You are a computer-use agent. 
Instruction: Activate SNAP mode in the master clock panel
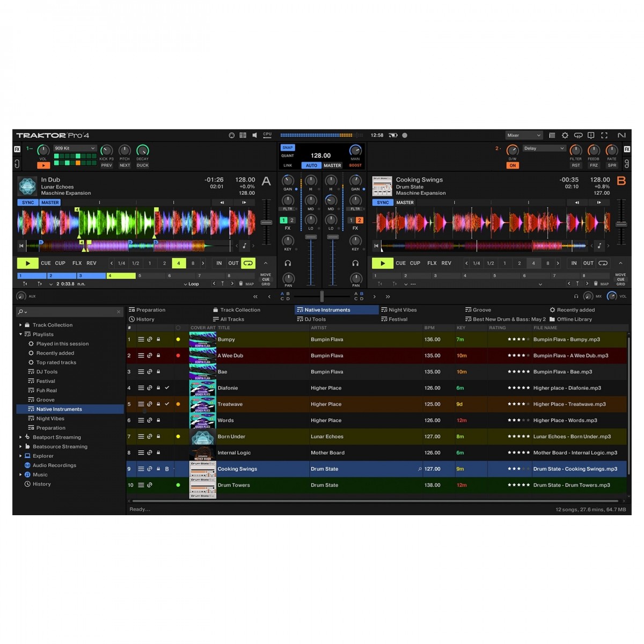[x=288, y=147]
